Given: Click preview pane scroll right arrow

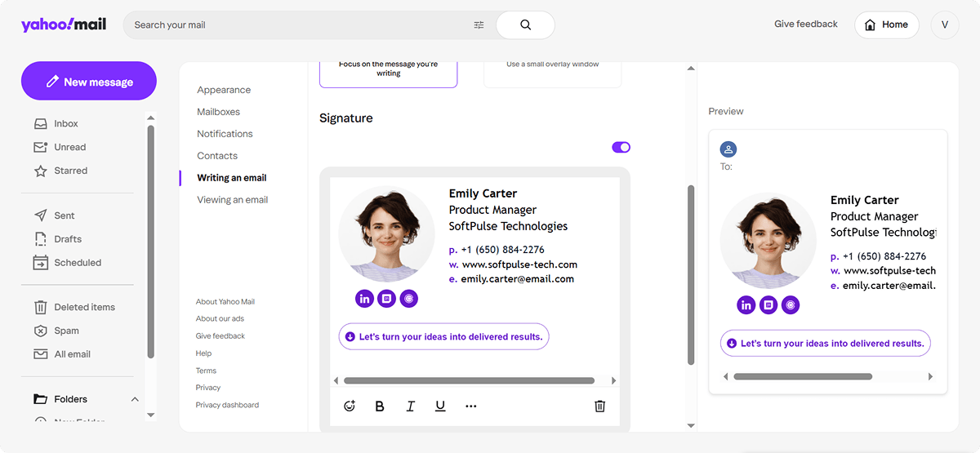Looking at the screenshot, I should point(930,377).
